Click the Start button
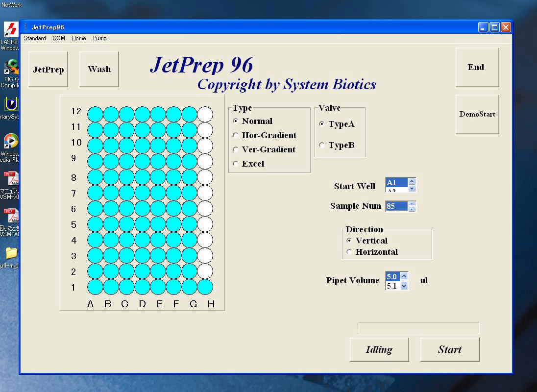This screenshot has width=537, height=392. click(450, 349)
